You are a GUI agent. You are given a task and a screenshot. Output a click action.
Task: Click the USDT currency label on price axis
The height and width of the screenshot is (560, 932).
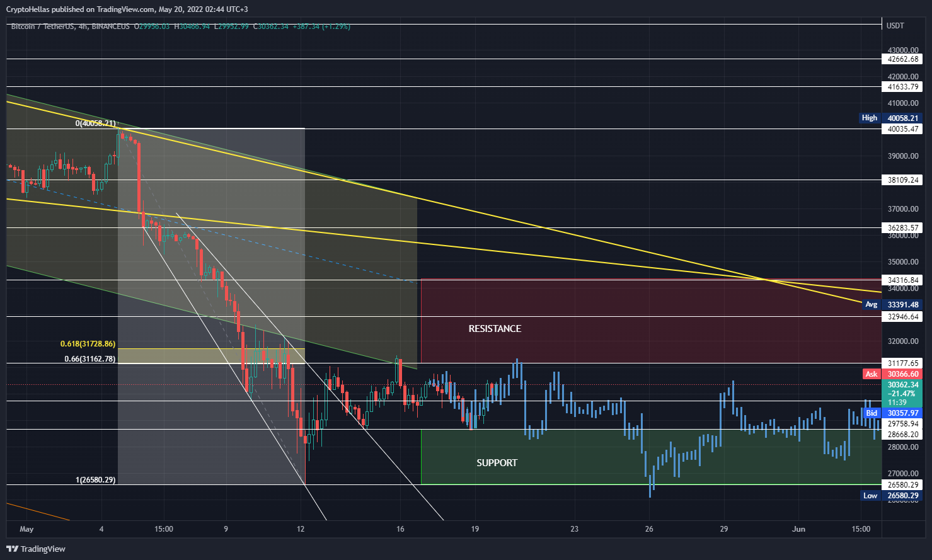pyautogui.click(x=895, y=26)
